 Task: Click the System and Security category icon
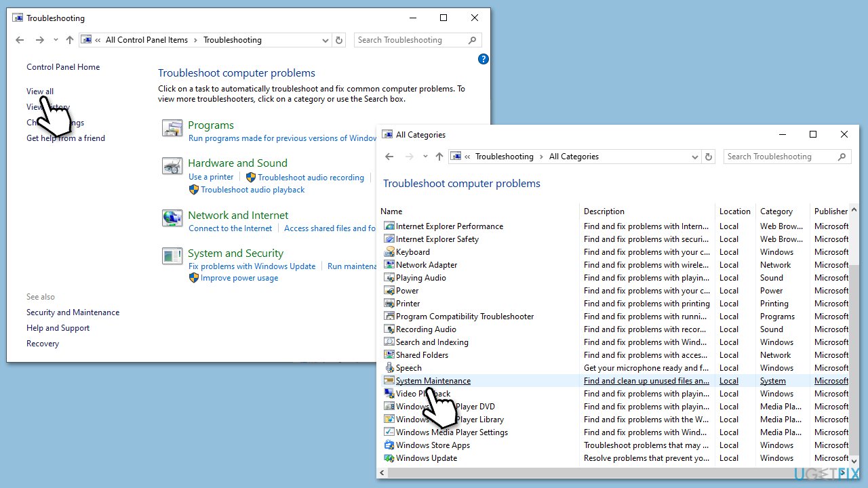[172, 256]
